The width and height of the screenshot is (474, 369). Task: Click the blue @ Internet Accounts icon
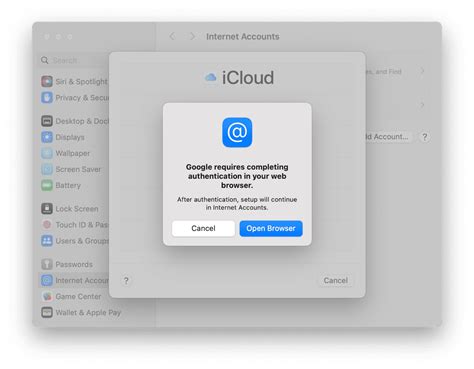[237, 132]
